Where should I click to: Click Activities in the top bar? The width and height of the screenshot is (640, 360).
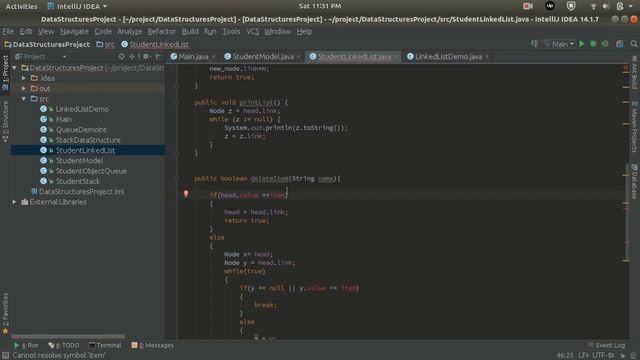coord(21,6)
